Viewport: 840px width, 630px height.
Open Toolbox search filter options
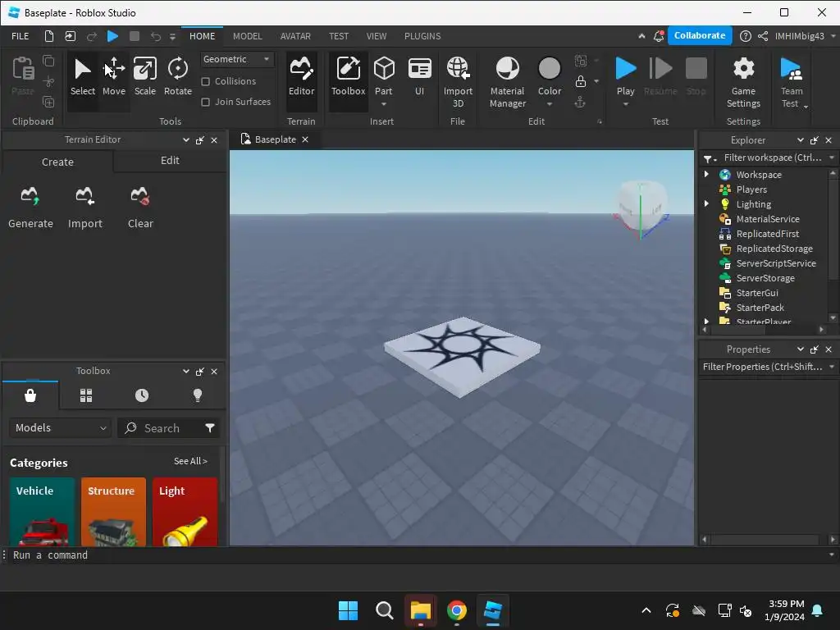point(210,427)
